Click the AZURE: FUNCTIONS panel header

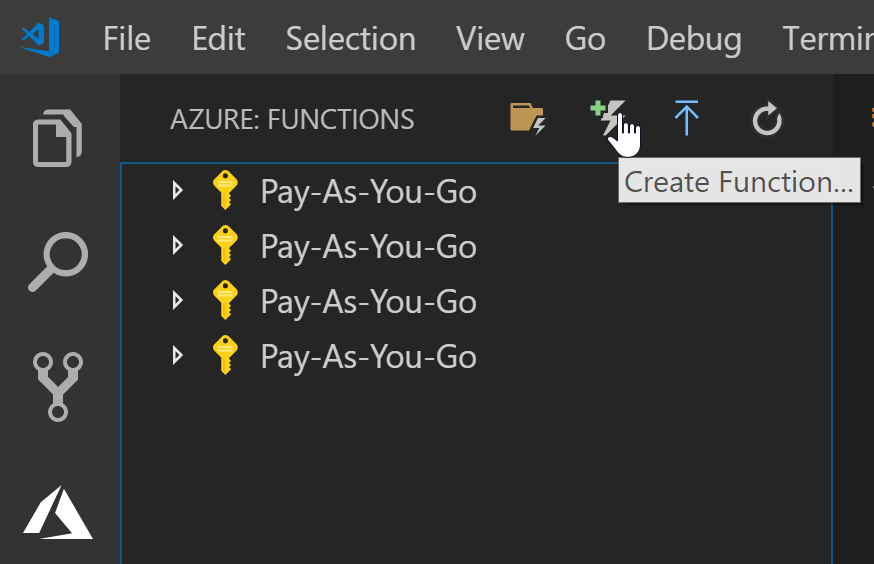tap(292, 119)
